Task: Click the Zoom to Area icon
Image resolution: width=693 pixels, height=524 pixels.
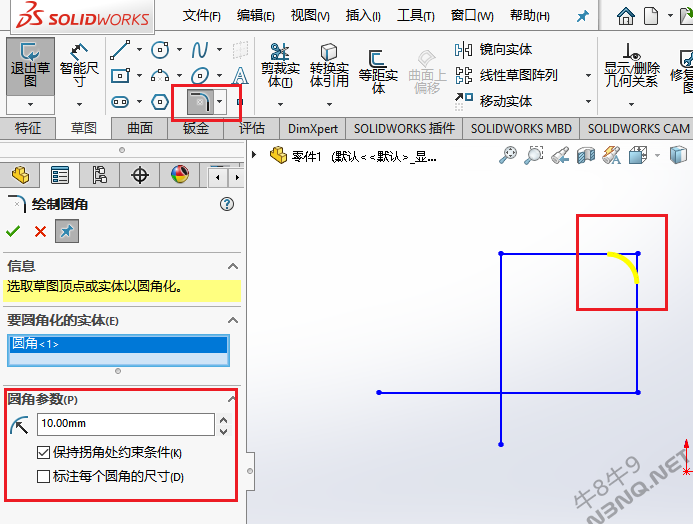Action: pyautogui.click(x=533, y=156)
